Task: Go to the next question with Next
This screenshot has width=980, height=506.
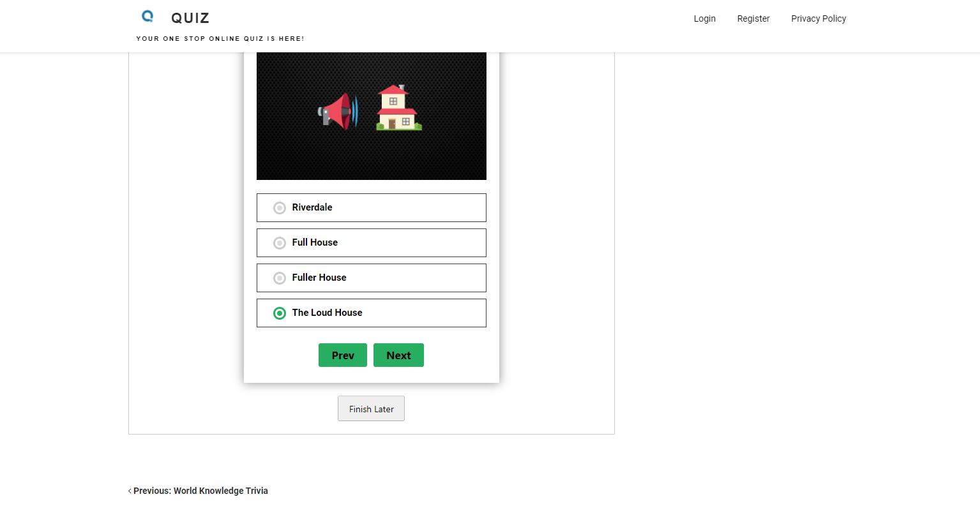Action: [x=398, y=355]
